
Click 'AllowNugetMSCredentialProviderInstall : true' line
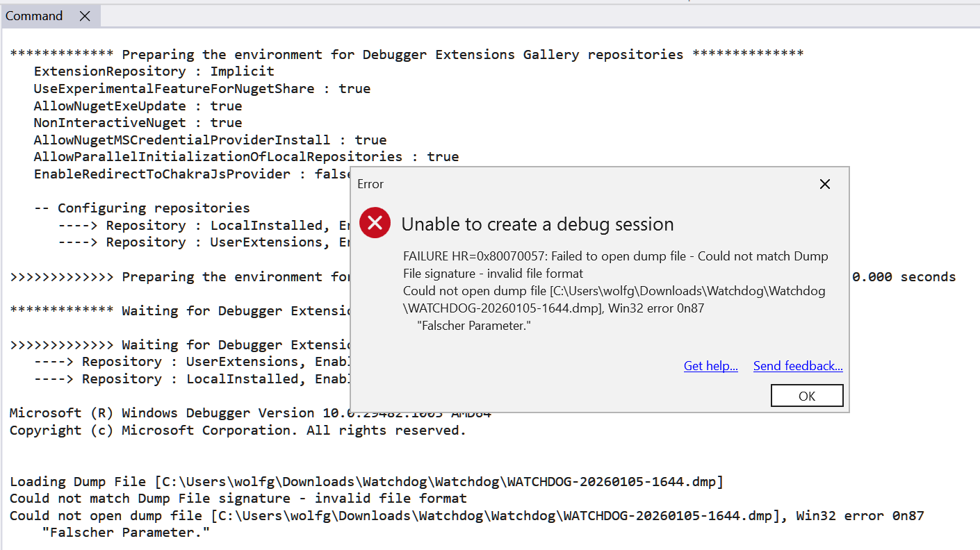click(x=211, y=140)
